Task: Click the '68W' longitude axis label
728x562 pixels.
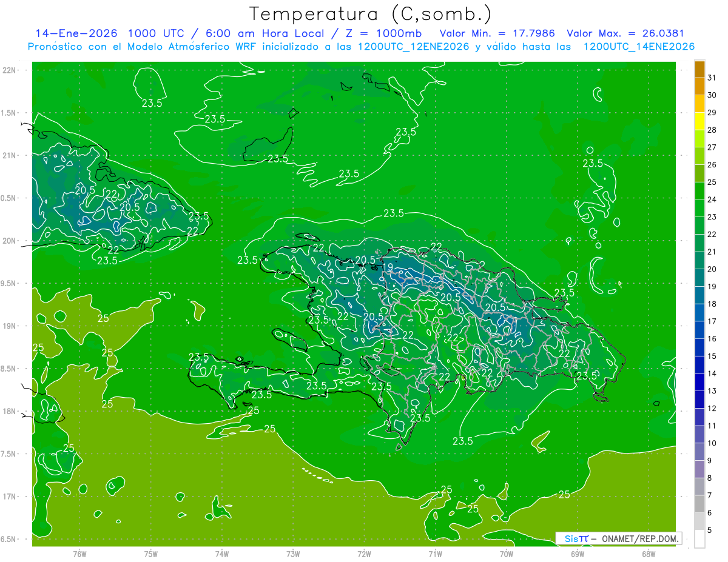Action: point(649,554)
